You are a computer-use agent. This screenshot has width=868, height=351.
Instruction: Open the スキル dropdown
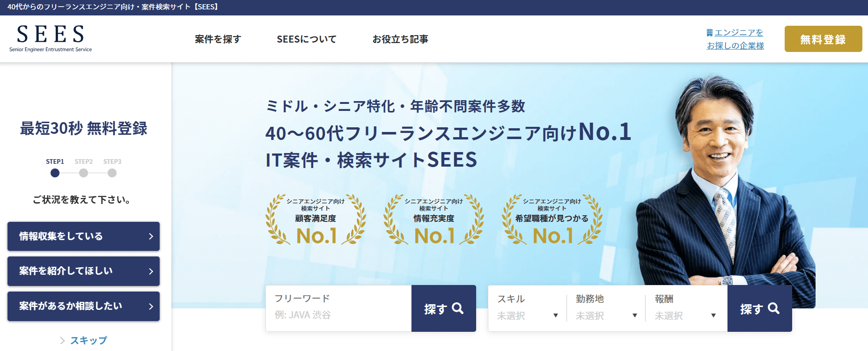tap(527, 309)
